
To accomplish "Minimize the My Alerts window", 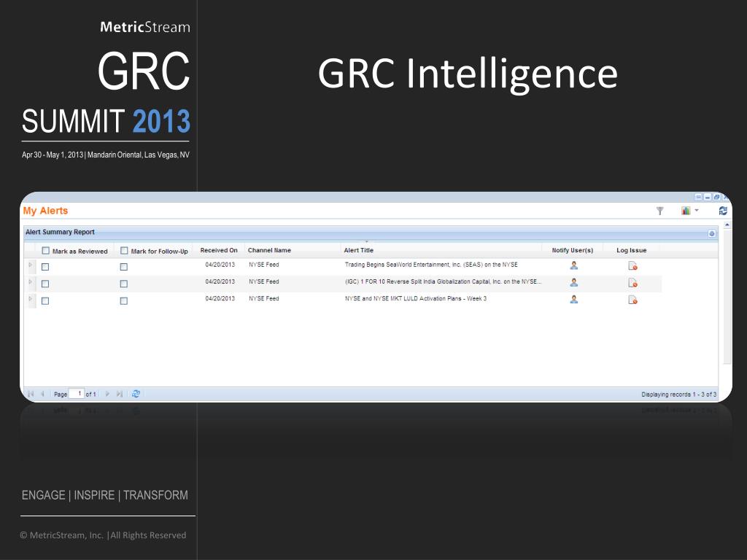I will [x=708, y=197].
